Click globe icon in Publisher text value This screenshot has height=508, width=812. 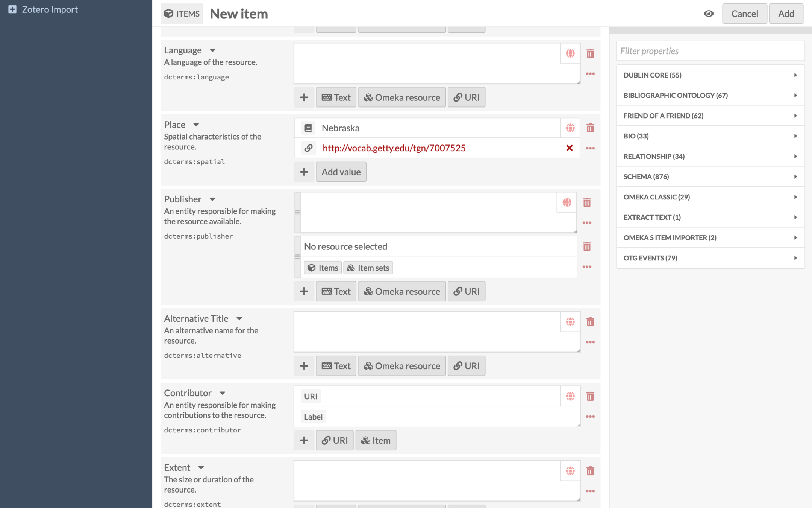[x=567, y=202]
